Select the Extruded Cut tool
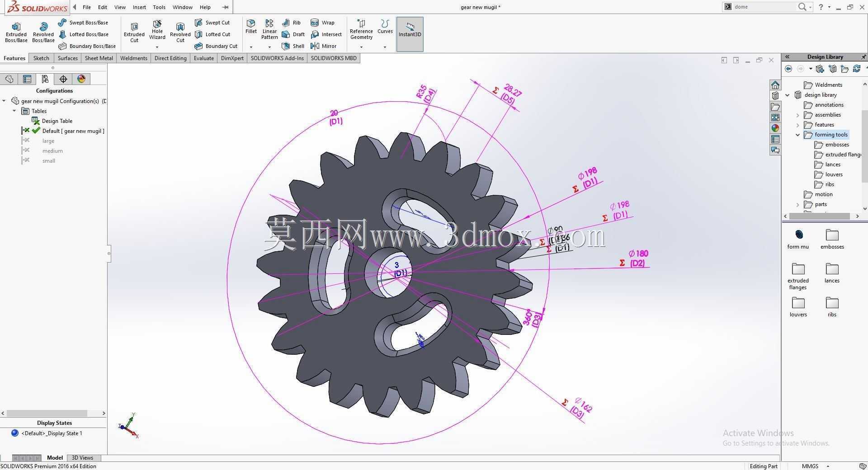 tap(134, 33)
